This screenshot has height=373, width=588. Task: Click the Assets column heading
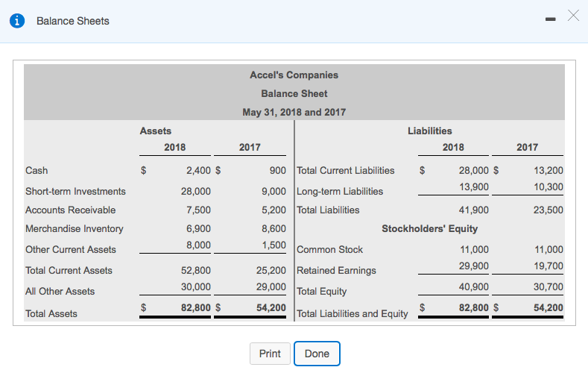(x=156, y=131)
